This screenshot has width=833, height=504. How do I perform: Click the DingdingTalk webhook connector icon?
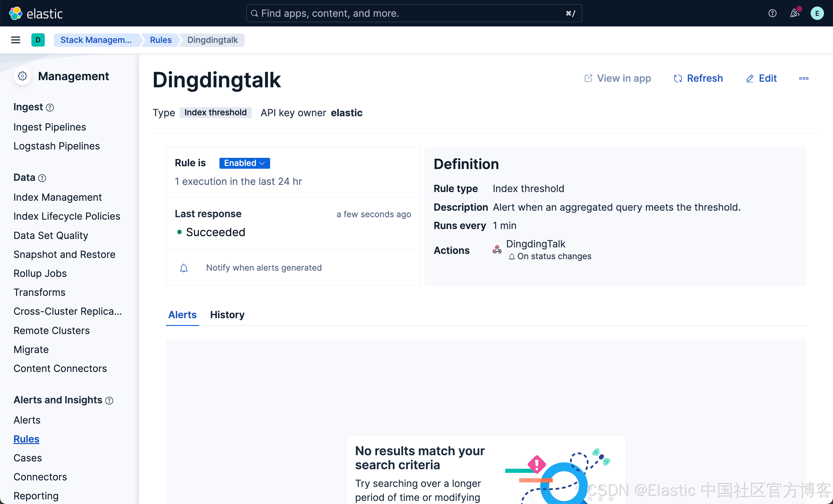point(497,250)
